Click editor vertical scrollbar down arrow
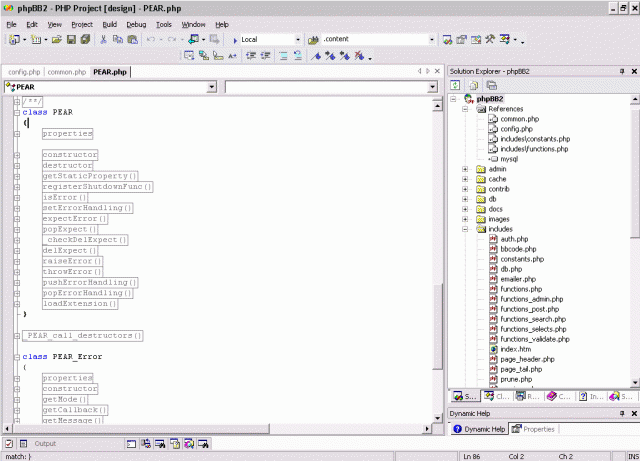This screenshot has height=461, width=640. point(438,418)
